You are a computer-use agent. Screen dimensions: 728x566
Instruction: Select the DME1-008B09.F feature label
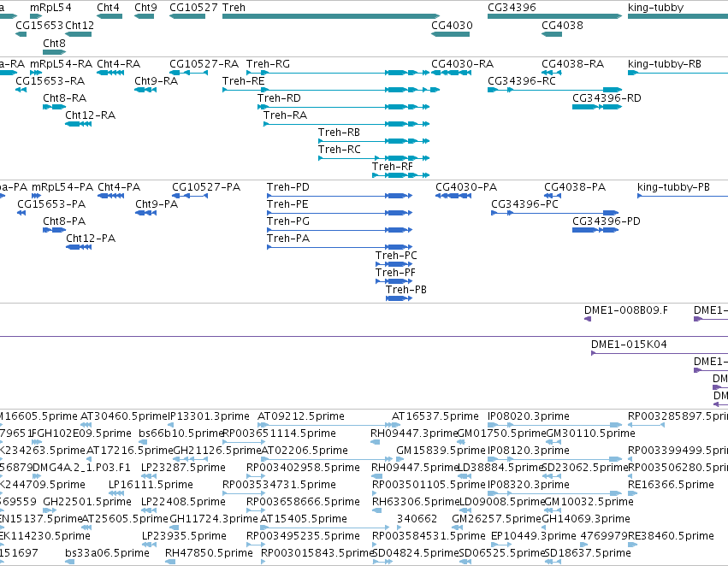[626, 310]
